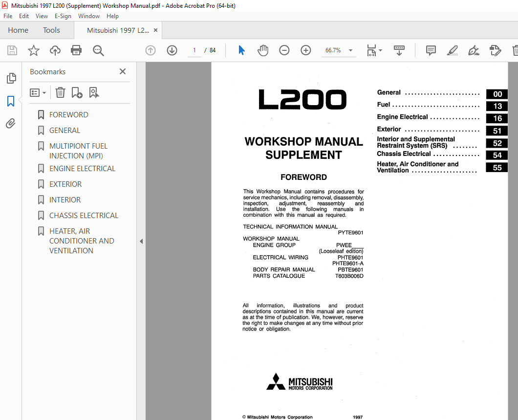Click the Save file icon
The image size is (518, 420).
(12, 50)
